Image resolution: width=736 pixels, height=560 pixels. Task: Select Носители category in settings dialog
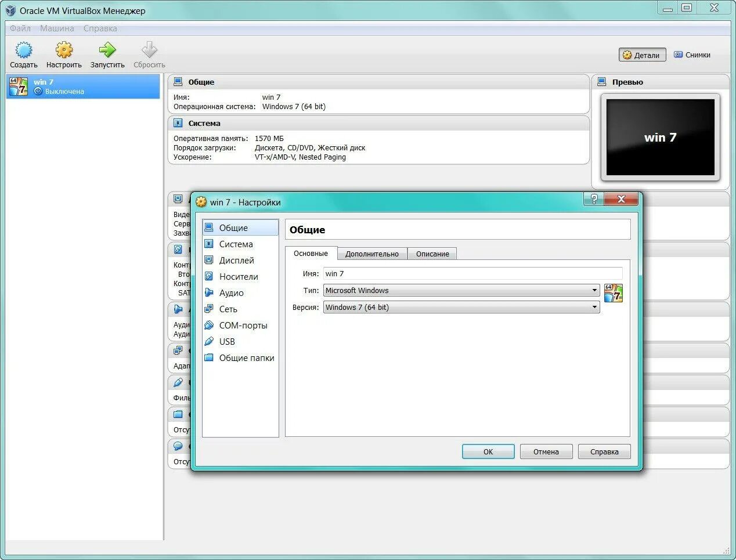coord(240,277)
